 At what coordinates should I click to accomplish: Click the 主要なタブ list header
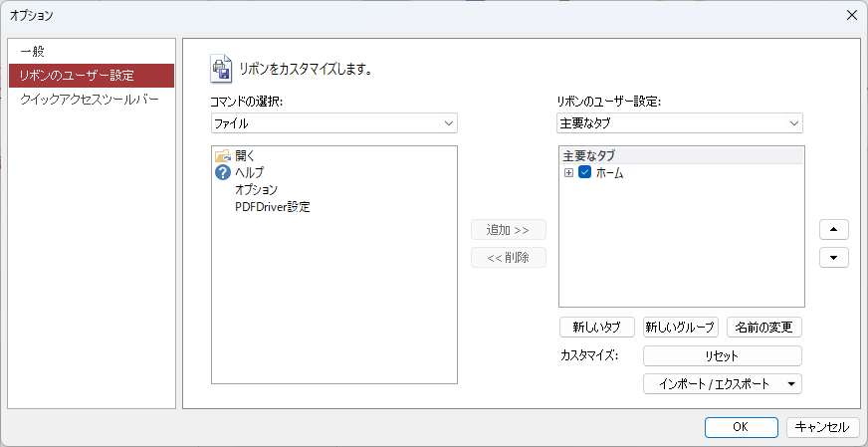pos(682,155)
